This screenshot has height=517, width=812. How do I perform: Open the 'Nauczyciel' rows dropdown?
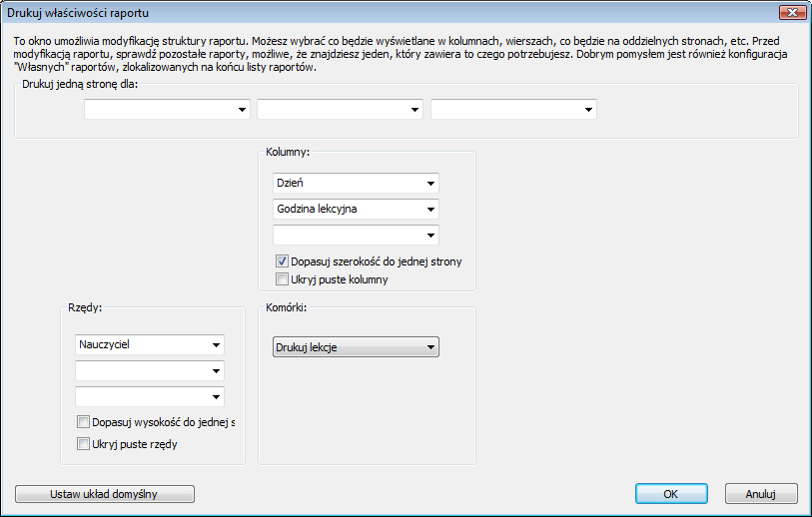click(150, 344)
